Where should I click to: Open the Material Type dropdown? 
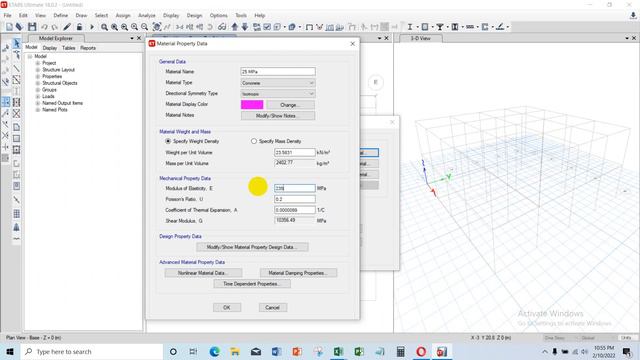pos(278,83)
